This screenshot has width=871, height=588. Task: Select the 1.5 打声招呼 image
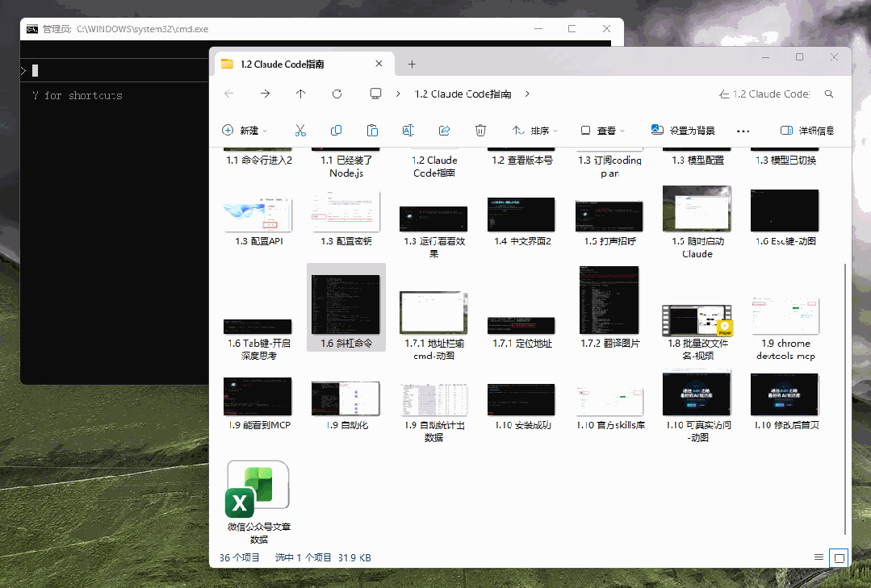[x=609, y=223]
